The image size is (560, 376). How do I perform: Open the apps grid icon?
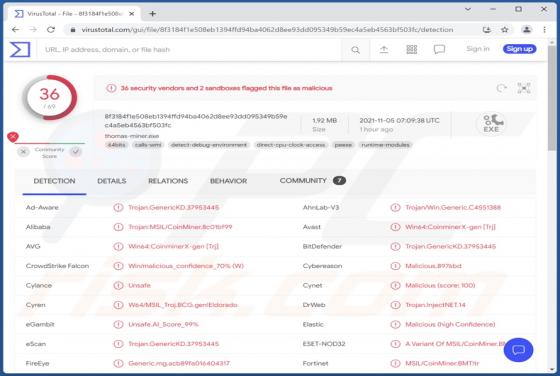pos(412,49)
